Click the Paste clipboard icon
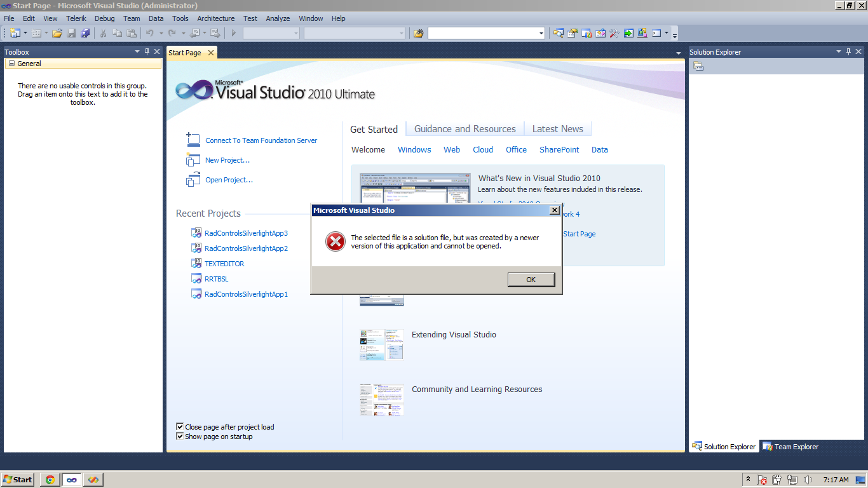Image resolution: width=868 pixels, height=488 pixels. pyautogui.click(x=132, y=33)
